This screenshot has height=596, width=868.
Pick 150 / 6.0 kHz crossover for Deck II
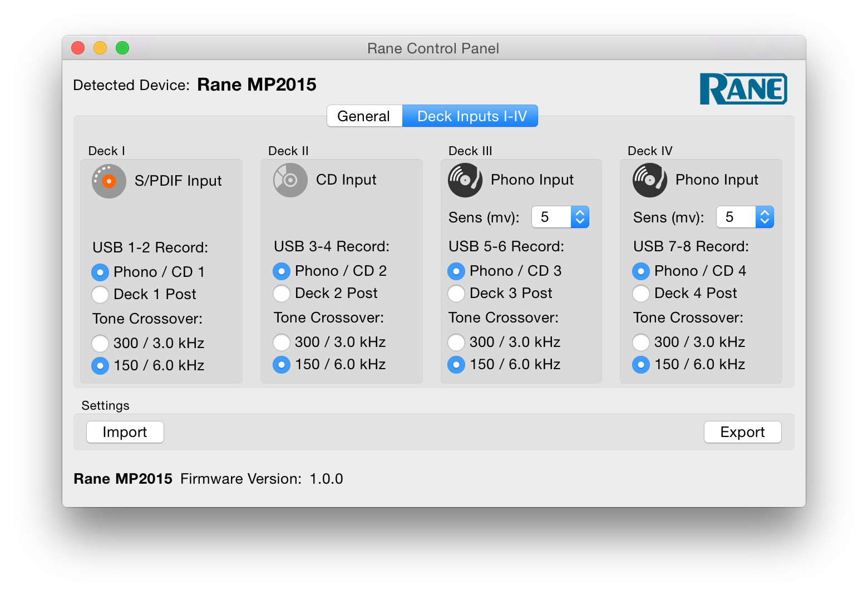click(x=282, y=364)
